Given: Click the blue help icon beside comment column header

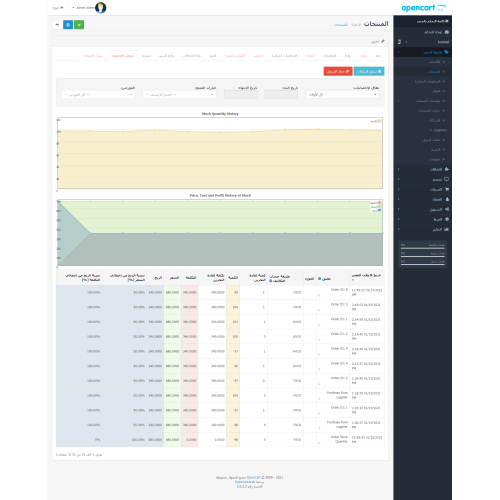Looking at the screenshot, I should 319,279.
